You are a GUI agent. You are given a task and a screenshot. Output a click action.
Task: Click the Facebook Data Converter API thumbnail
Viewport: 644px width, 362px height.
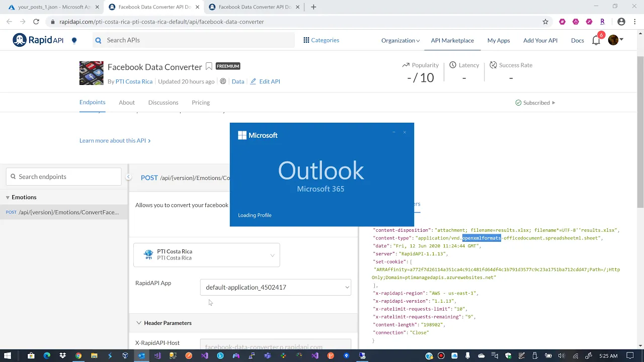tap(91, 73)
